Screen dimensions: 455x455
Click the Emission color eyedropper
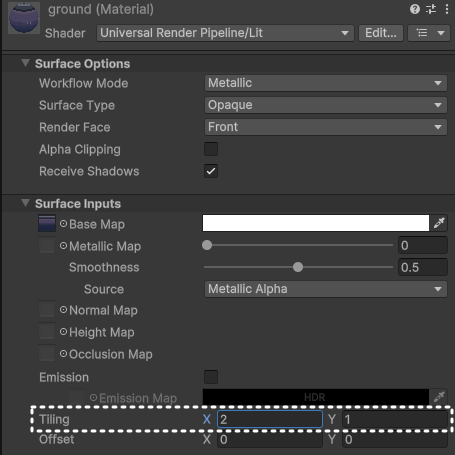pos(439,397)
